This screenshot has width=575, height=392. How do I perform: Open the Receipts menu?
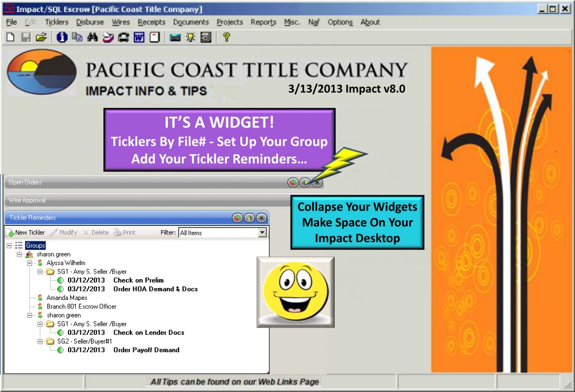coord(152,22)
